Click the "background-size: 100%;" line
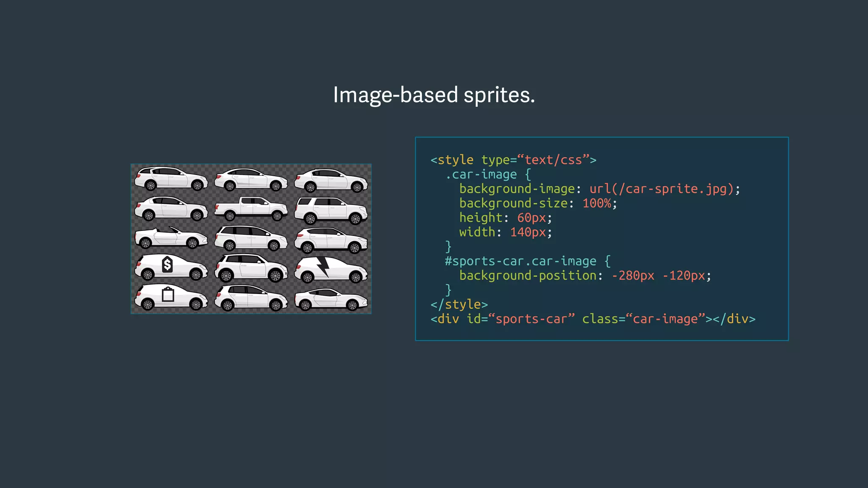Image resolution: width=868 pixels, height=488 pixels. point(538,203)
